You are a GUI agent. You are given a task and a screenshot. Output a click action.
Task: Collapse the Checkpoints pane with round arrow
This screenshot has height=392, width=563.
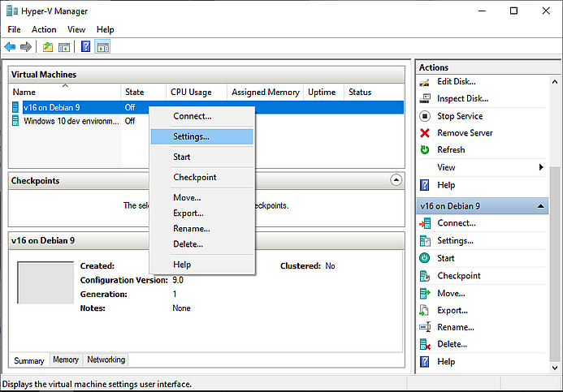396,180
